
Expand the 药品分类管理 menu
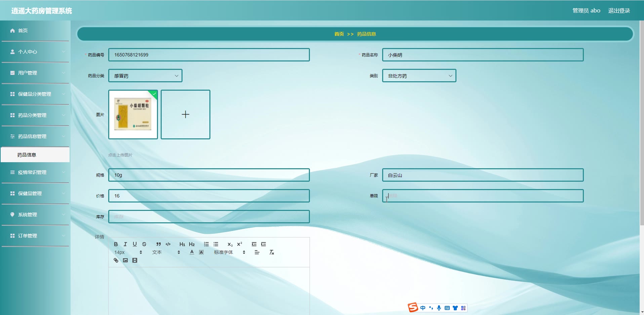[35, 115]
